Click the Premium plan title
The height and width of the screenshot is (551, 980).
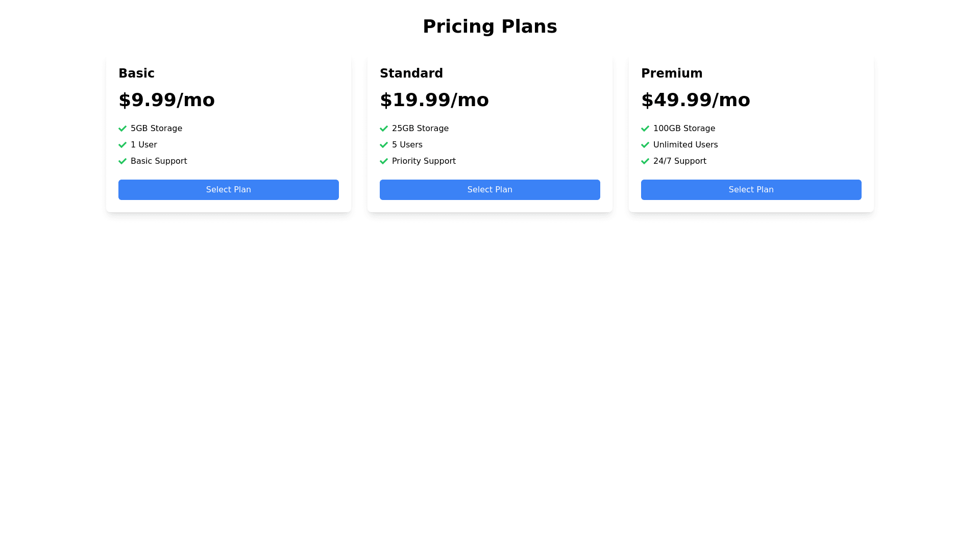pos(671,73)
